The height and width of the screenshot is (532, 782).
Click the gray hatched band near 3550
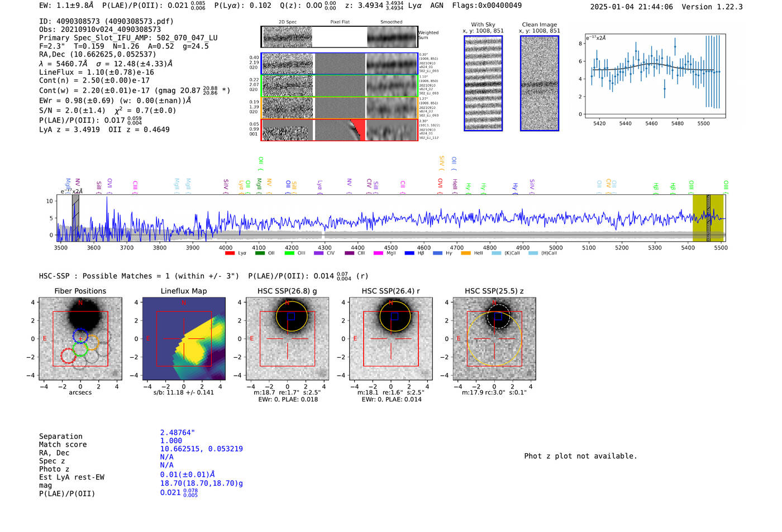tap(75, 218)
